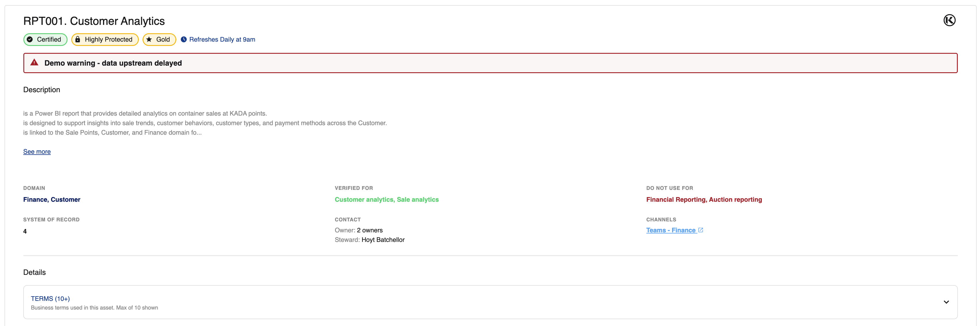
Task: Click description line about Power BI report
Action: point(145,114)
